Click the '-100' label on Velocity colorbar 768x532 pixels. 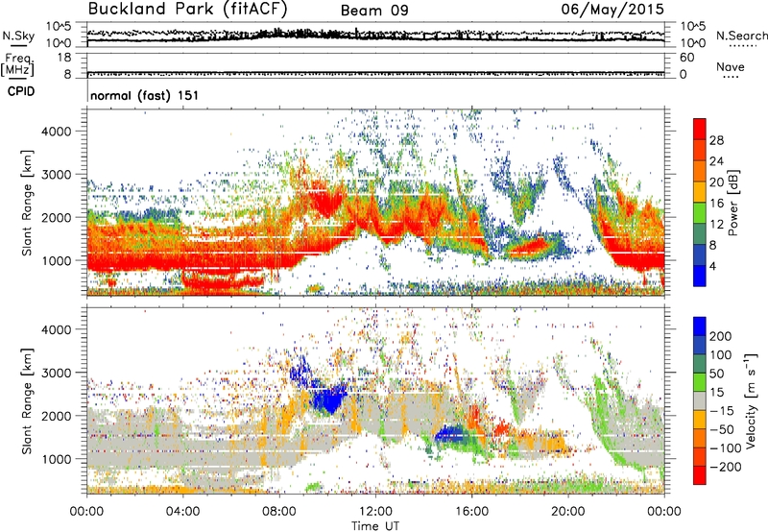pos(726,448)
